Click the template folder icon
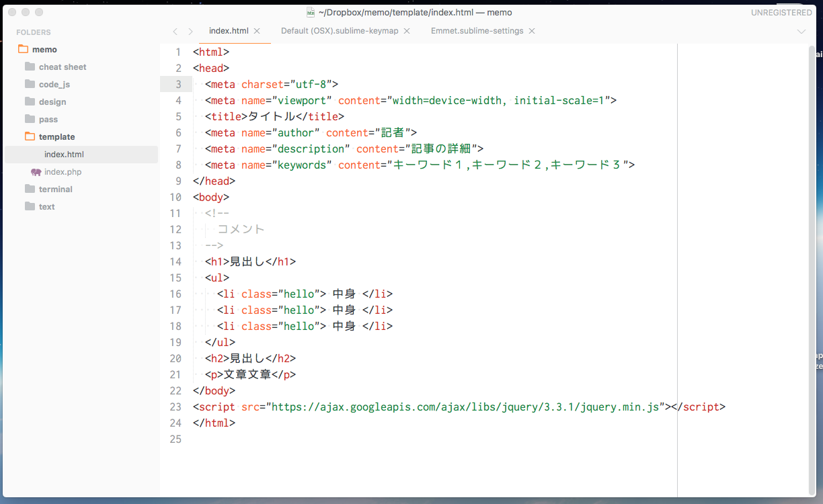823x504 pixels. [30, 136]
